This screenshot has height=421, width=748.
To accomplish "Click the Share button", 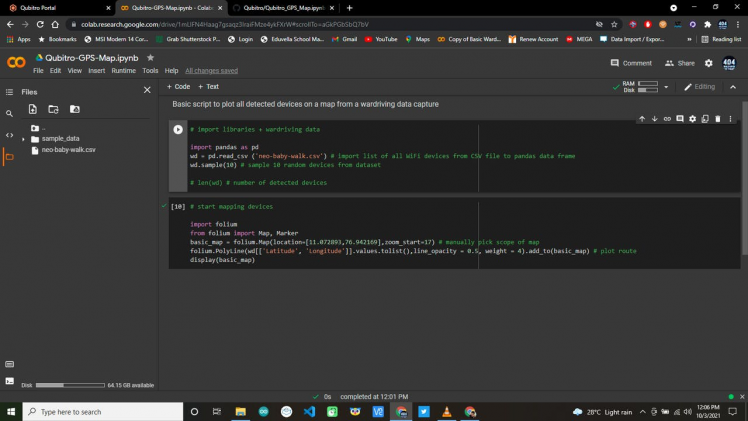I will pos(680,63).
